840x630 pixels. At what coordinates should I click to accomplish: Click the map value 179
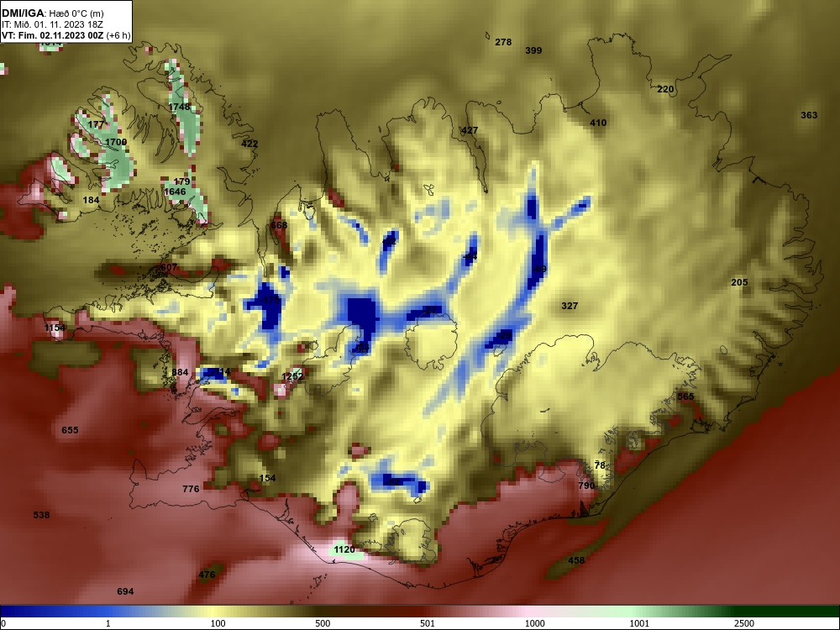point(182,181)
